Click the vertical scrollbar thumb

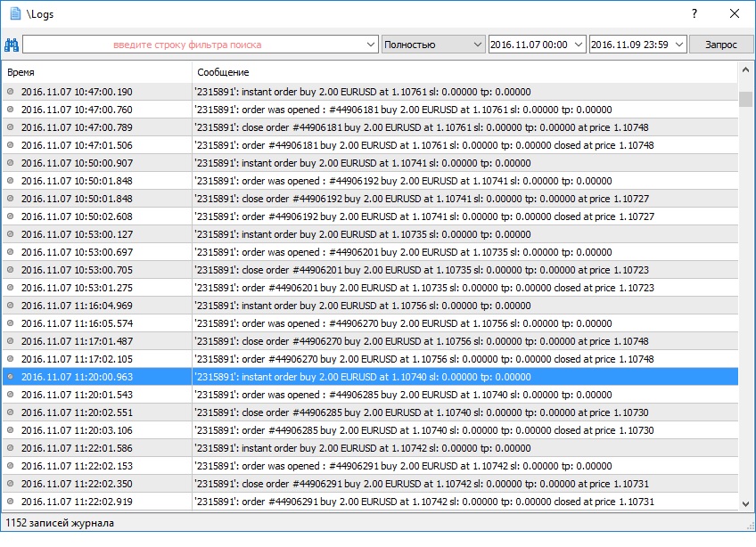[x=745, y=99]
